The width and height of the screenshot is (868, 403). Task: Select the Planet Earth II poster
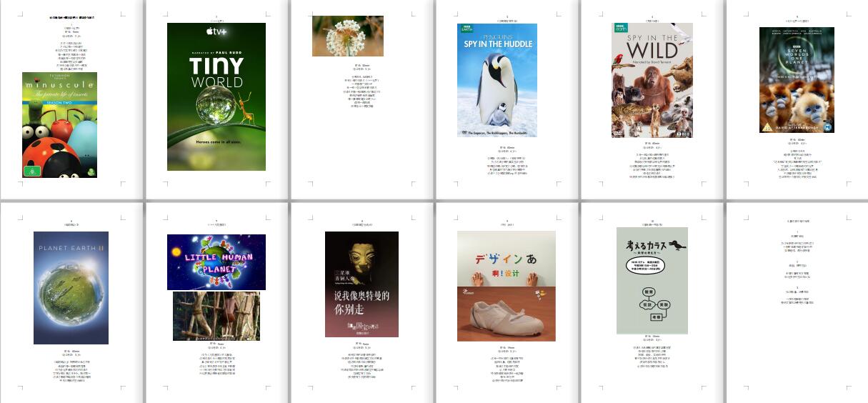[71, 288]
